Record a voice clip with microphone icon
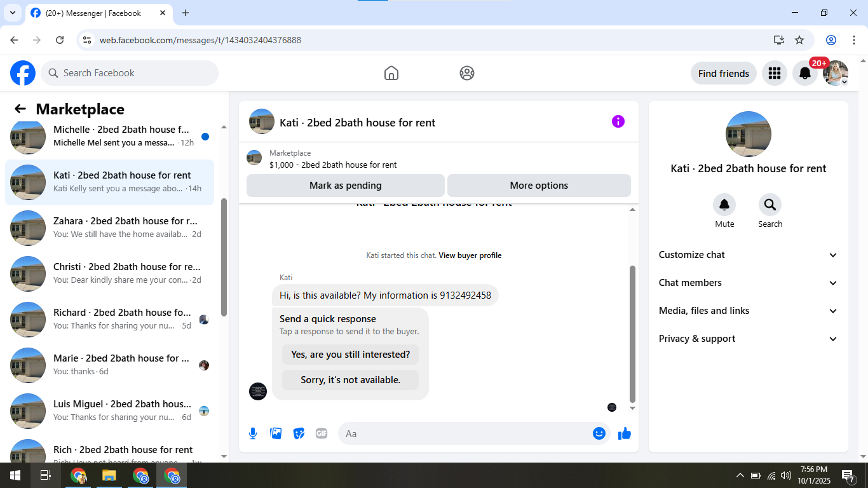This screenshot has width=868, height=488. [x=253, y=433]
